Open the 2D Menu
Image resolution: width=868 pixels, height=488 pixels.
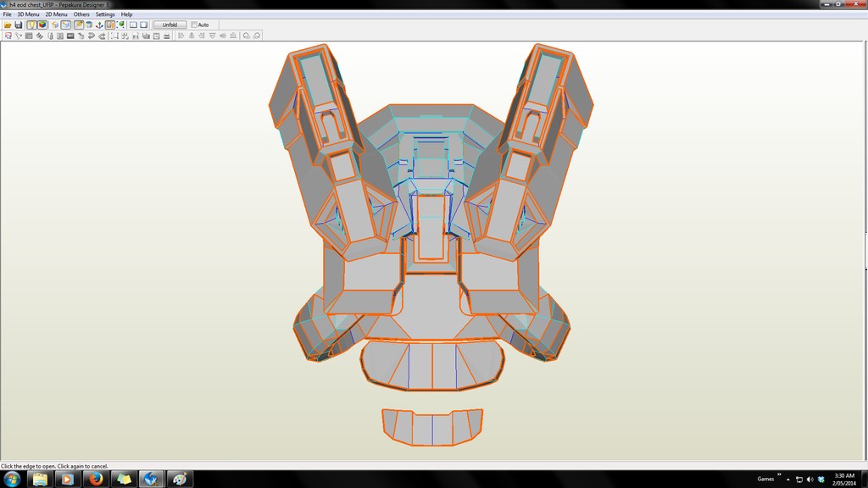(x=57, y=14)
